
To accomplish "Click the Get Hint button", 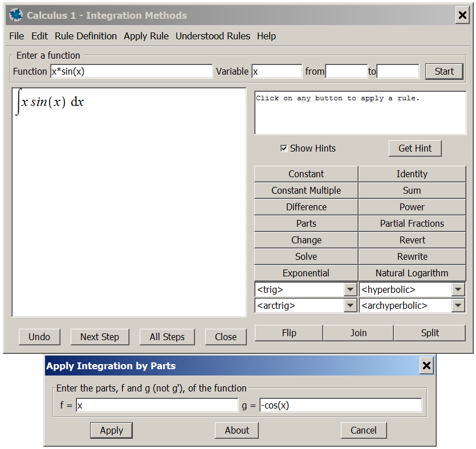I will tap(414, 149).
